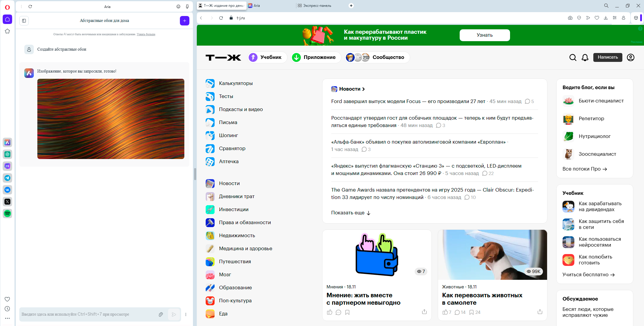Open the T—Ж user profile icon
Viewport: 644px width, 326px height.
(x=630, y=57)
